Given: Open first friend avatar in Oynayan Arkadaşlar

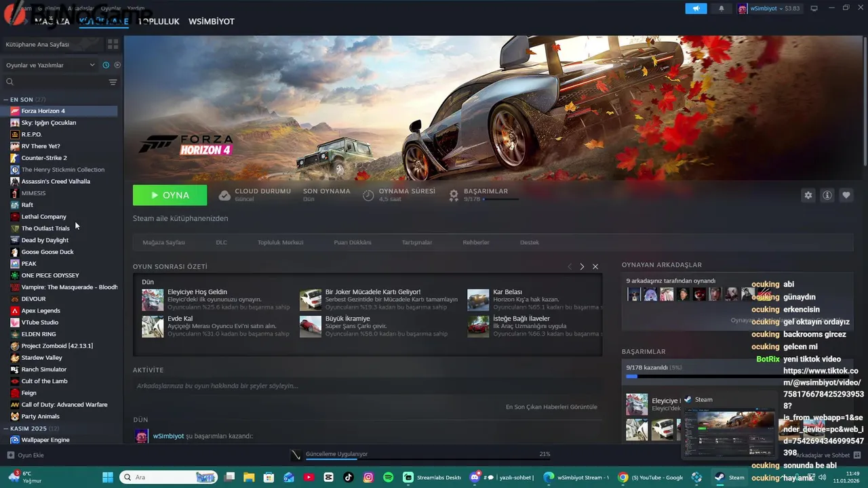Looking at the screenshot, I should coord(633,294).
